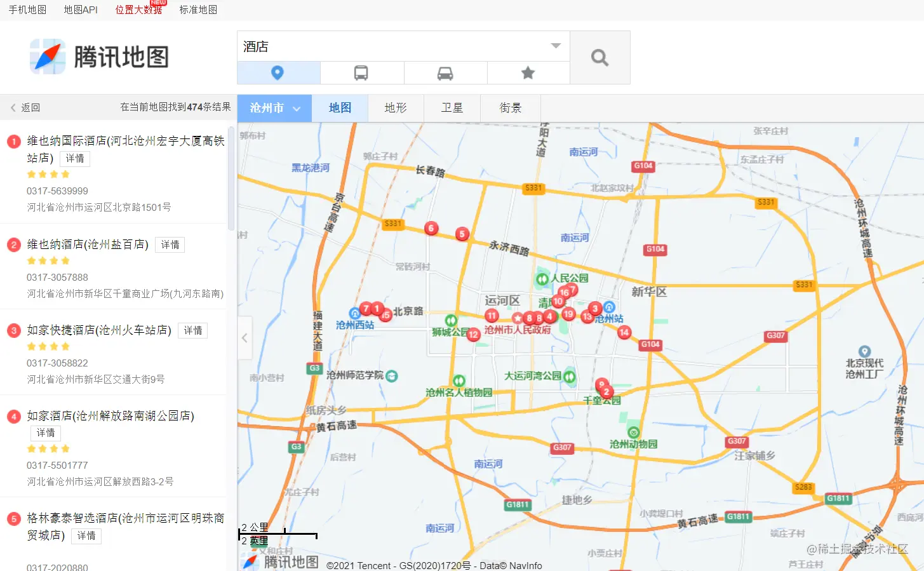
Task: Select the driving route car icon
Action: pos(445,72)
